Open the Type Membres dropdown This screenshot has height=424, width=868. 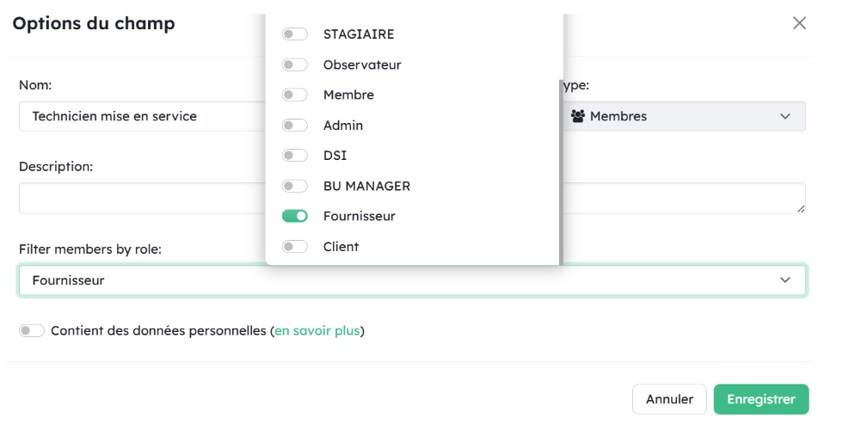pyautogui.click(x=685, y=116)
